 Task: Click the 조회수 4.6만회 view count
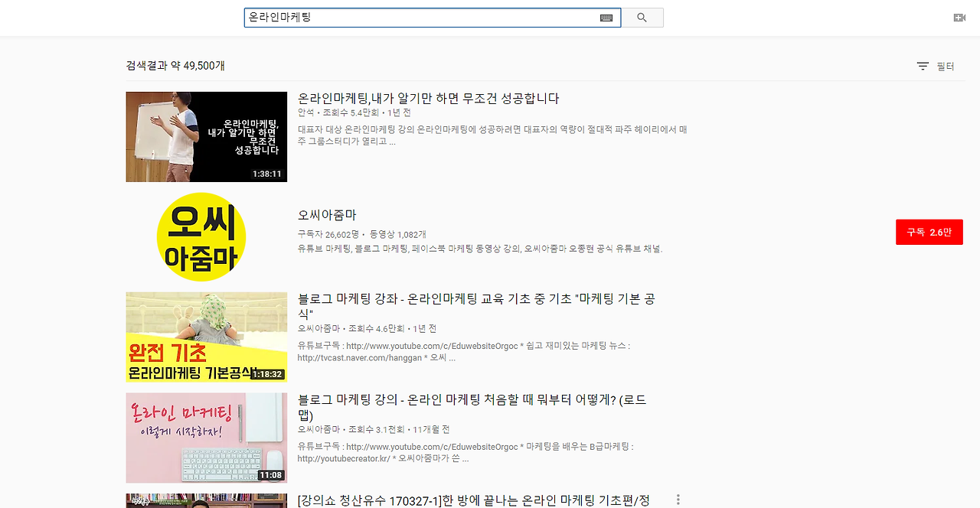[x=376, y=328]
